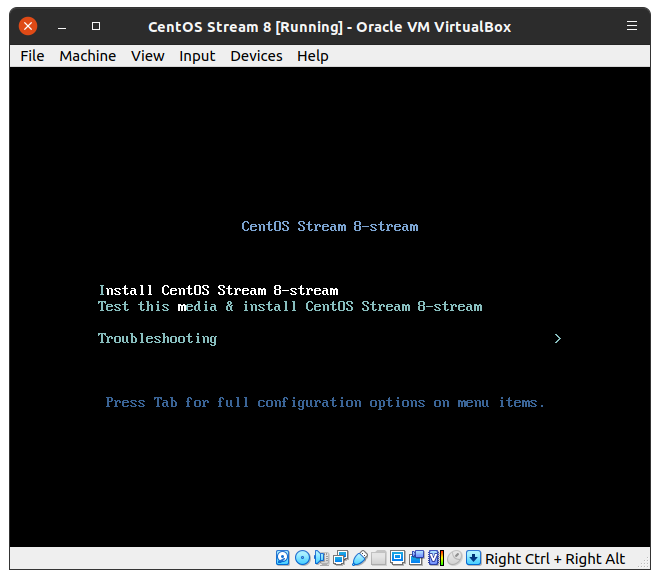The image size is (660, 579).
Task: Open the shared folders status icon
Action: [x=378, y=558]
